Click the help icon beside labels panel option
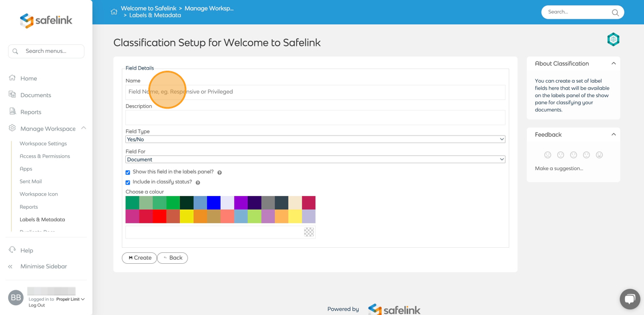644x315 pixels. click(x=220, y=172)
